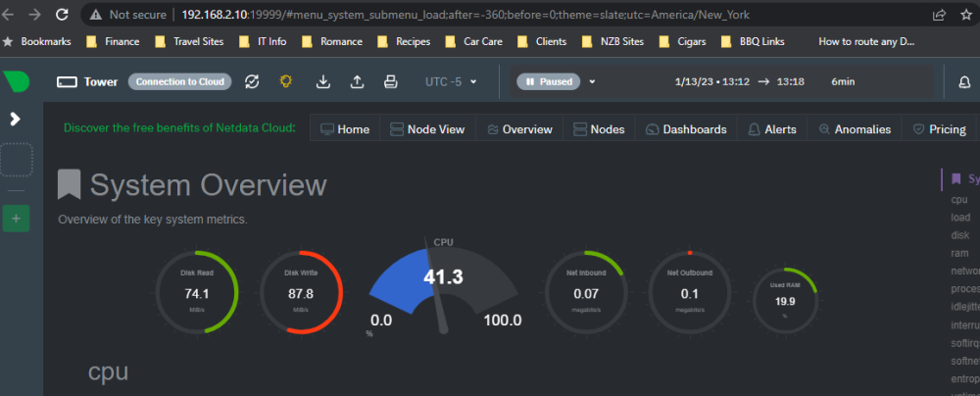
Task: Open the Node View tab
Action: click(427, 129)
